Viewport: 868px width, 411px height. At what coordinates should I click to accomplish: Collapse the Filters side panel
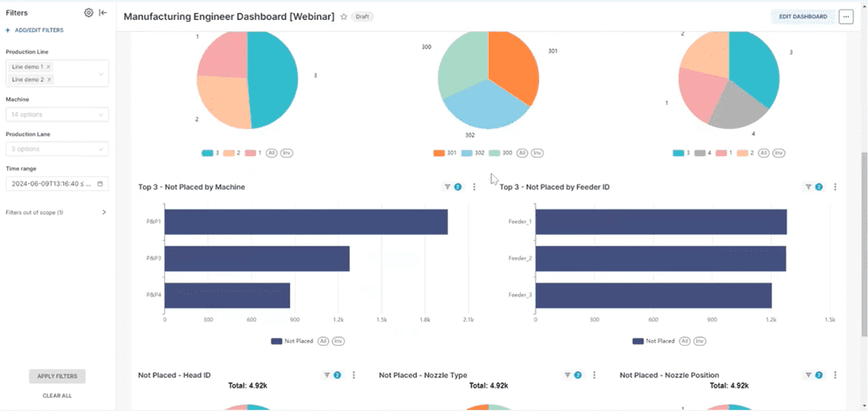(x=103, y=13)
